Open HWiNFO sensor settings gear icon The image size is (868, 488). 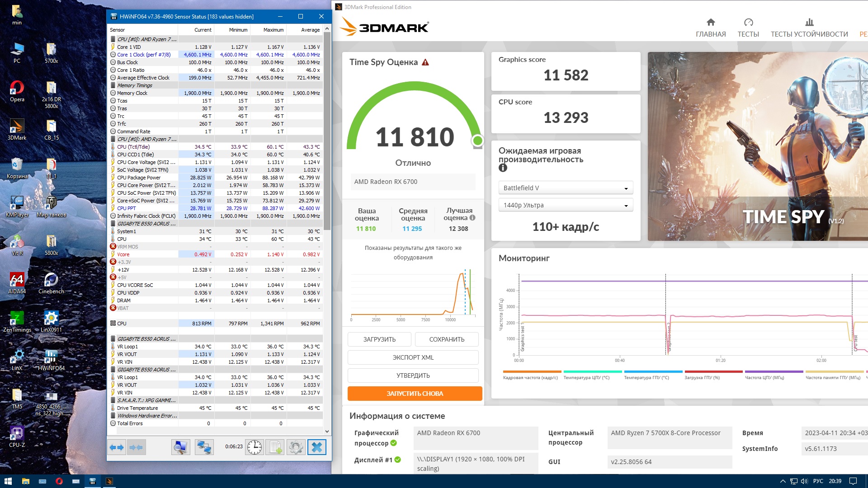tap(296, 447)
